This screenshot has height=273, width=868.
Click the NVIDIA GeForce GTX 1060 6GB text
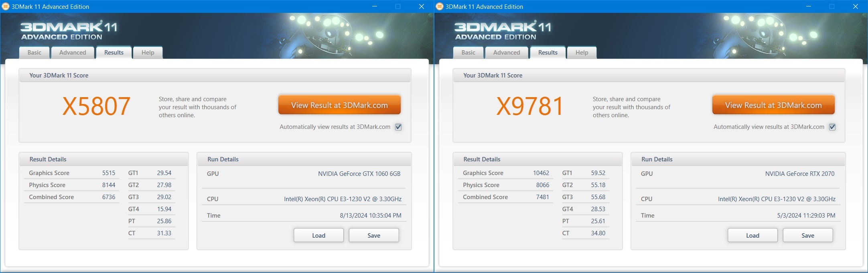[x=359, y=174]
